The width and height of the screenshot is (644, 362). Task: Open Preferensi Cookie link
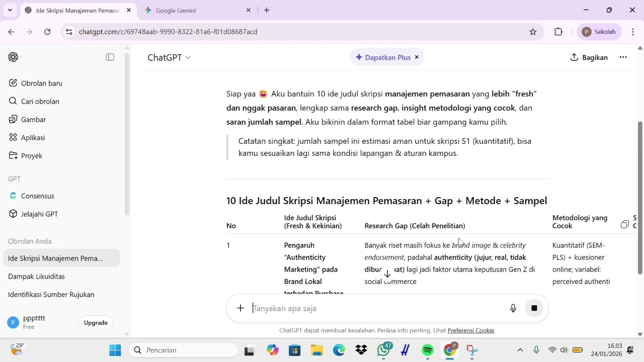pos(471,330)
